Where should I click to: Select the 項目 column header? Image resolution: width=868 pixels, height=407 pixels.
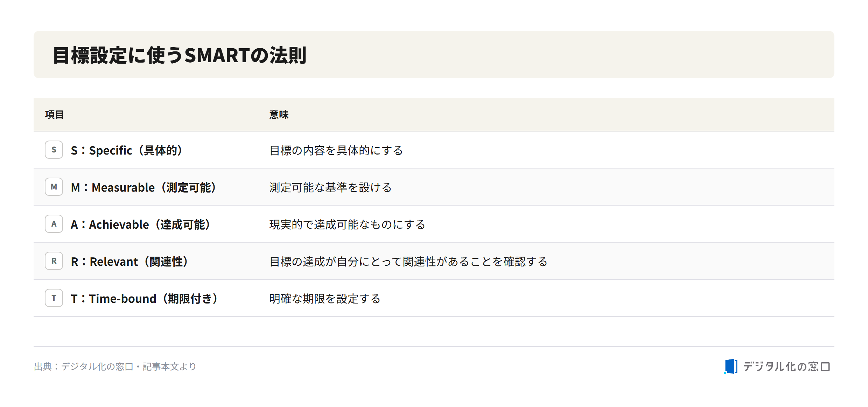pos(54,115)
